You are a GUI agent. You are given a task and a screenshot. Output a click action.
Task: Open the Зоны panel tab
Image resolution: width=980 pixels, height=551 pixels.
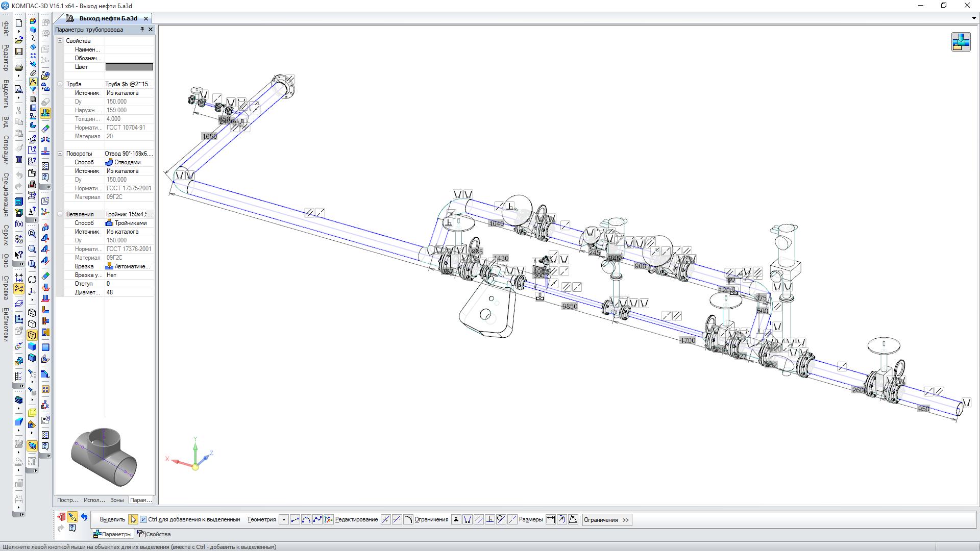(x=117, y=500)
